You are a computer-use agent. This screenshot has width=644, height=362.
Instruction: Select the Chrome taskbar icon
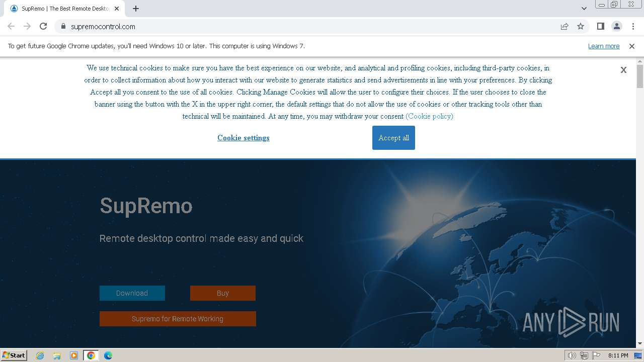[x=91, y=355]
